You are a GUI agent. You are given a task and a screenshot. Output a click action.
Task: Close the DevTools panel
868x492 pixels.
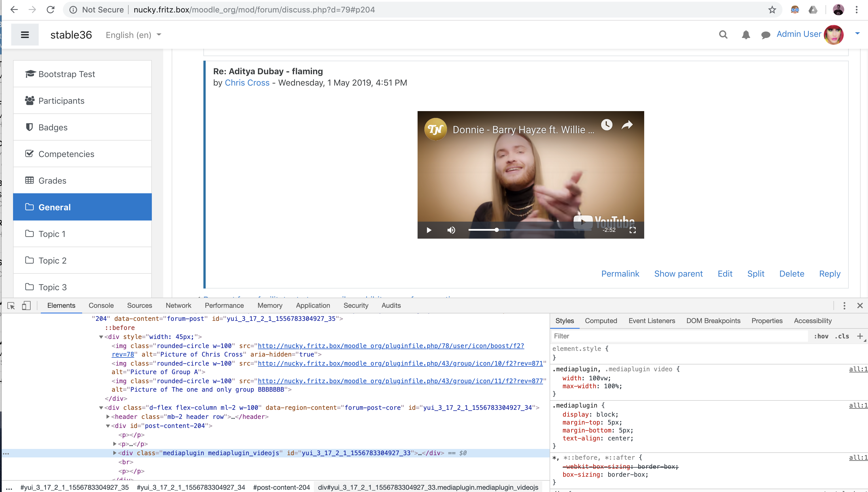(x=860, y=306)
